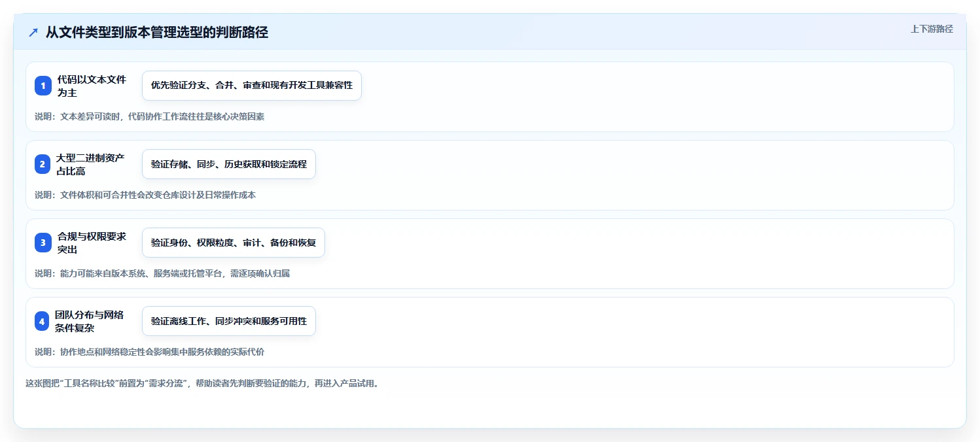This screenshot has height=442, width=980.
Task: Select the 合规与权限要求突出 heading
Action: 92,243
